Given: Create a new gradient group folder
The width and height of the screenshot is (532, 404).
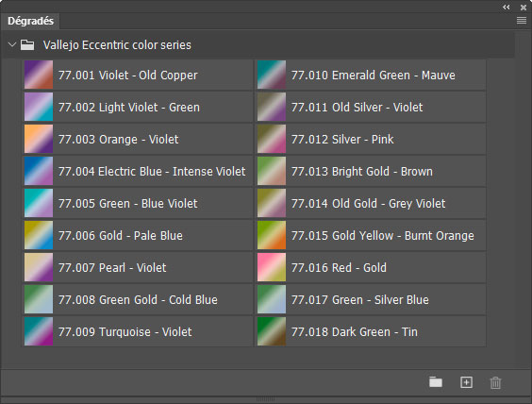Looking at the screenshot, I should (x=436, y=382).
